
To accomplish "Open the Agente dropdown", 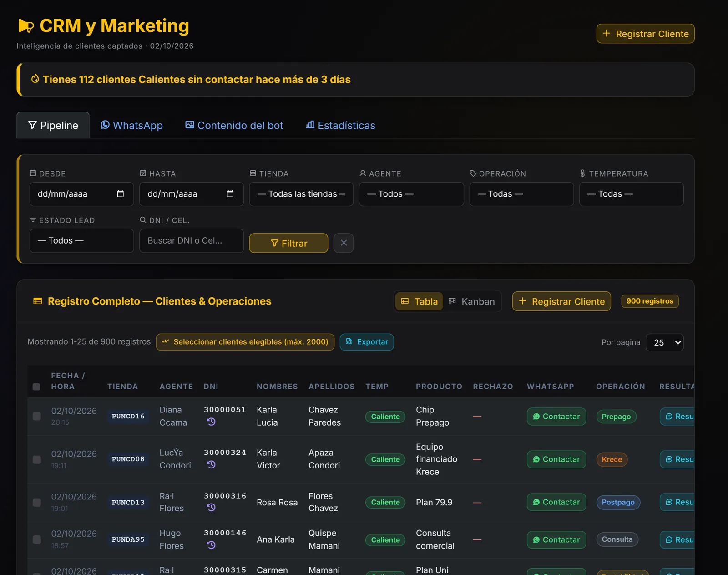I will [x=411, y=194].
